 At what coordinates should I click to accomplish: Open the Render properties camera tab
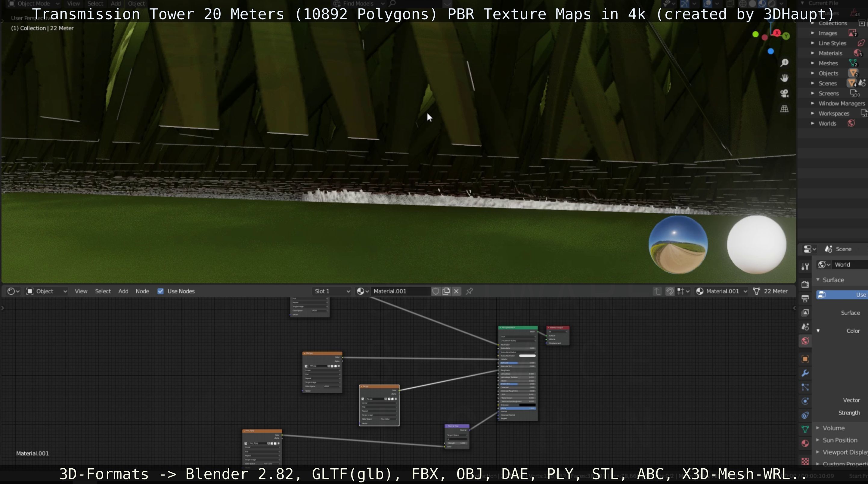[805, 284]
